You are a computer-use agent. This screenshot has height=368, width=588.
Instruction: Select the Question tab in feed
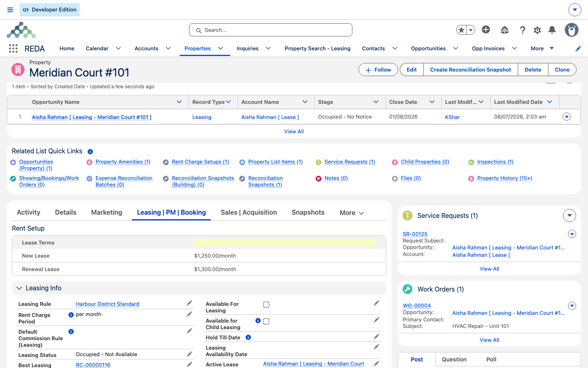(x=454, y=359)
